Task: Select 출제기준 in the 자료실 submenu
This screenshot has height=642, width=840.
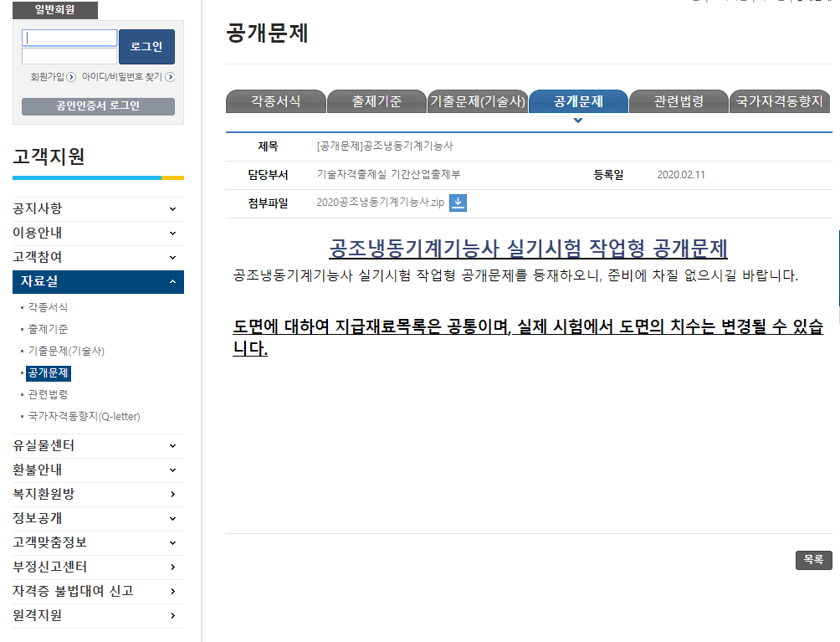Action: click(49, 329)
